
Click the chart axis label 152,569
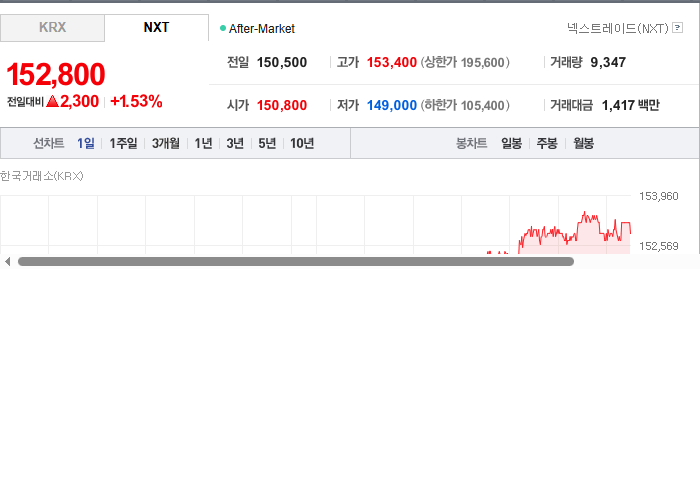(658, 246)
